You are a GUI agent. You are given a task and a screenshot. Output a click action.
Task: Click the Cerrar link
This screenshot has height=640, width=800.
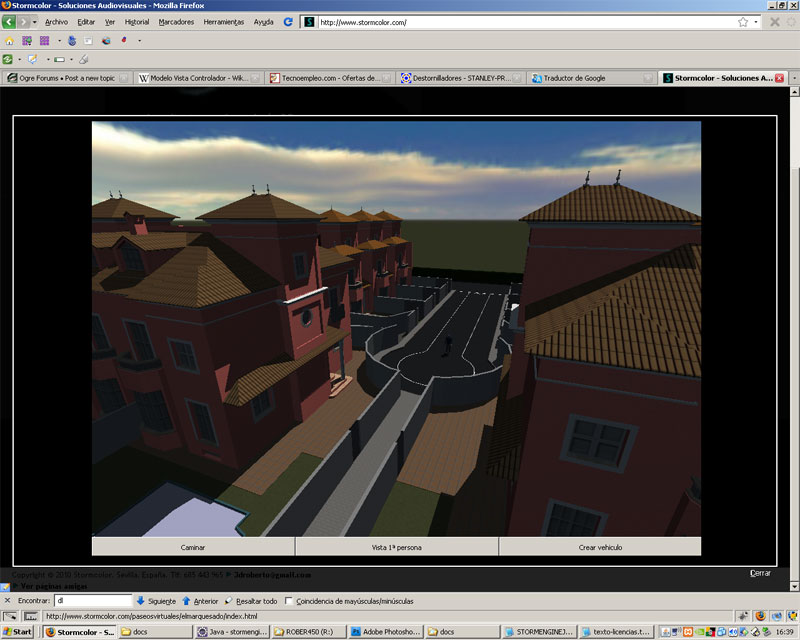760,573
